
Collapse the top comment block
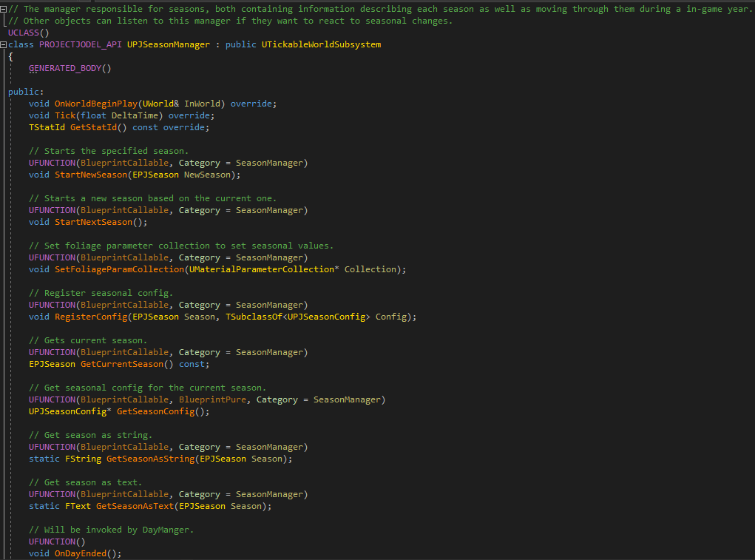(4, 9)
